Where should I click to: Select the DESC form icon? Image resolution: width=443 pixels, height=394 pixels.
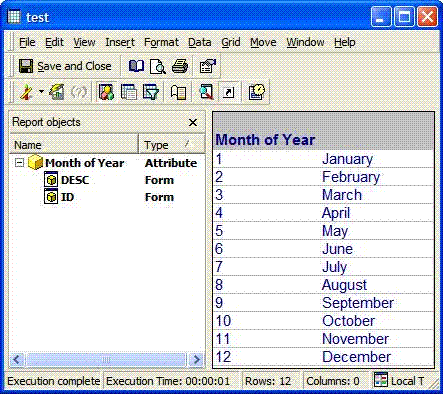pyautogui.click(x=51, y=180)
